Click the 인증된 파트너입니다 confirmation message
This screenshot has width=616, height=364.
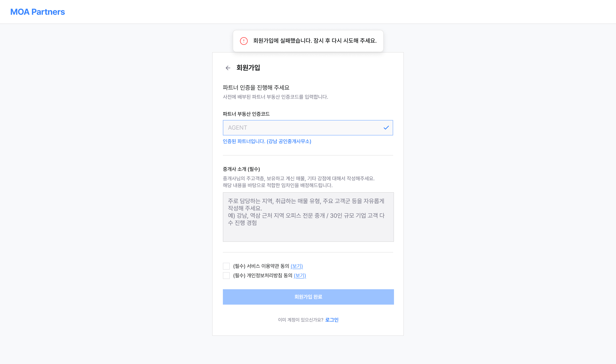(267, 141)
